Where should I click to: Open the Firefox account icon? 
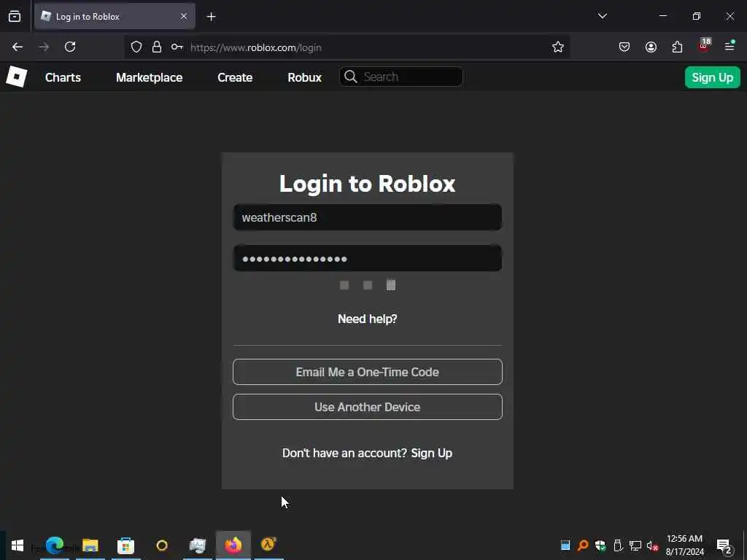651,47
